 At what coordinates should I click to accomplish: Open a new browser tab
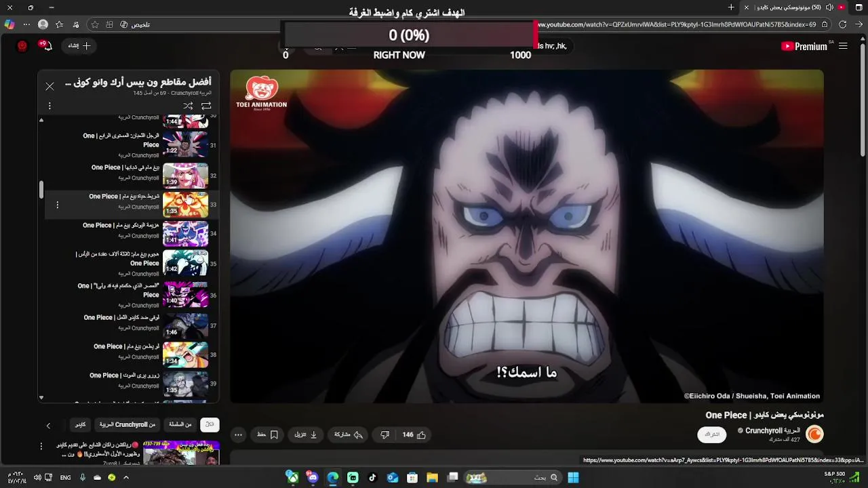pos(731,7)
